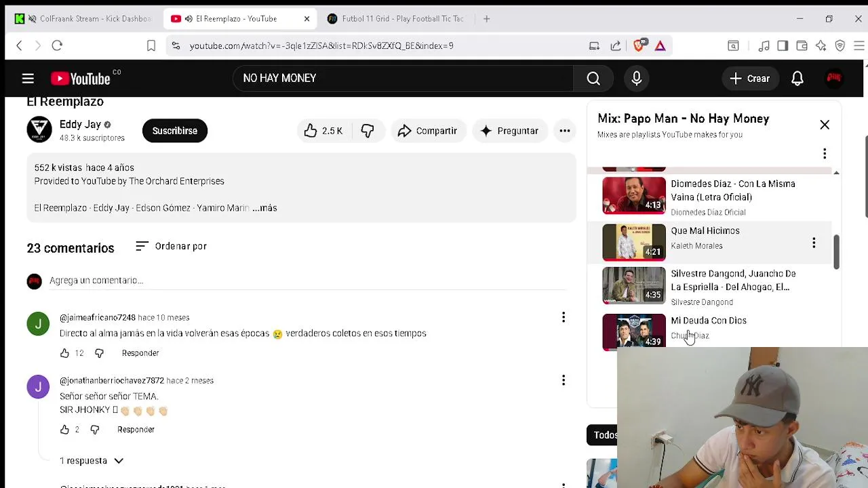This screenshot has height=488, width=868.
Task: Play the Diomedes Díaz Con La Misma Vaina thumbnail
Action: (x=634, y=195)
